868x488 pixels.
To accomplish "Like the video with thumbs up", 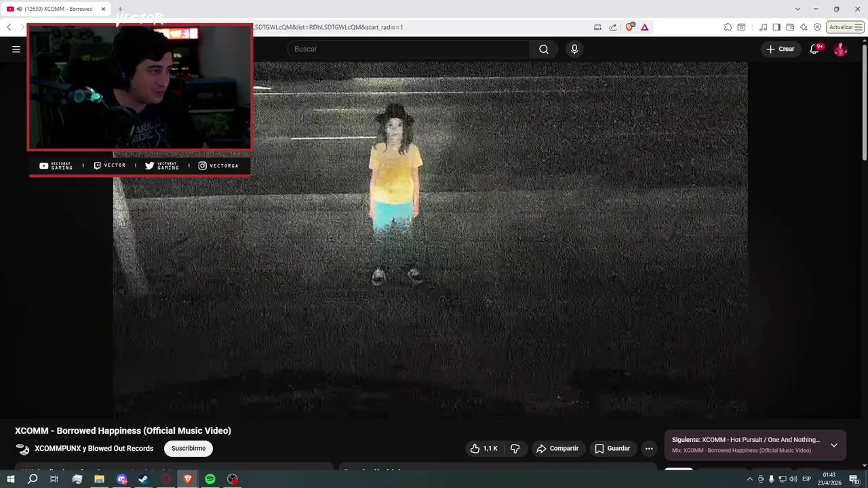I will (x=484, y=448).
